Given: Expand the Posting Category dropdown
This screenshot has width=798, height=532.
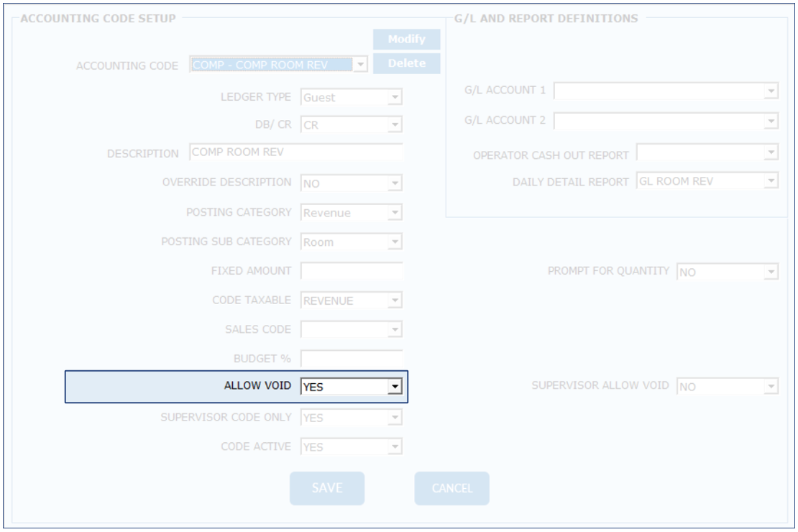Looking at the screenshot, I should click(394, 213).
